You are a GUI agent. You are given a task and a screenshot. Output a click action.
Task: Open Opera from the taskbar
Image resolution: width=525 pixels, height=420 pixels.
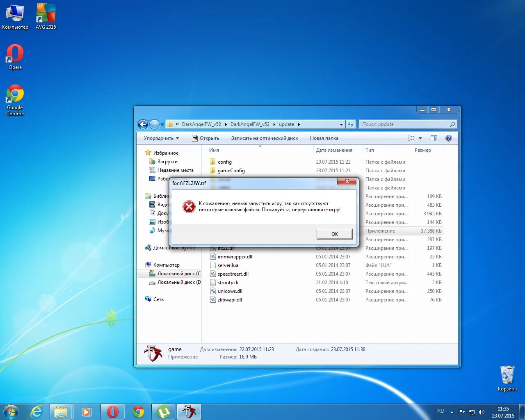(112, 412)
